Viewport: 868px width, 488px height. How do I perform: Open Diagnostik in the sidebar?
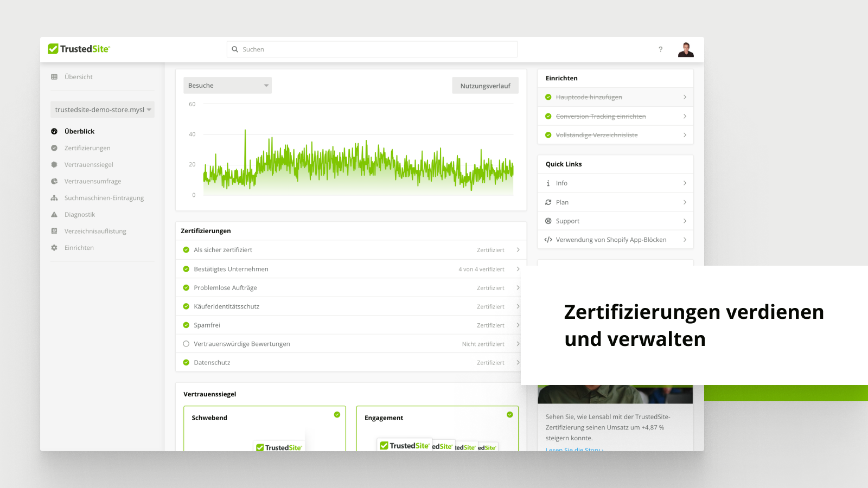(x=80, y=215)
